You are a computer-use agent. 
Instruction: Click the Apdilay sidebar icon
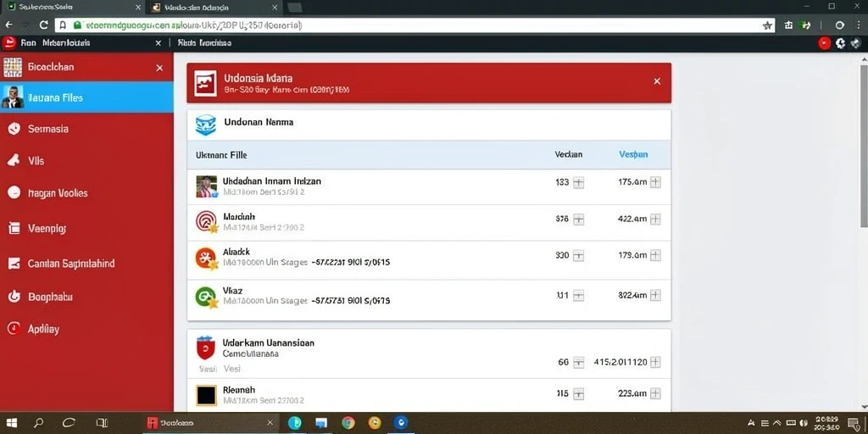[x=14, y=329]
